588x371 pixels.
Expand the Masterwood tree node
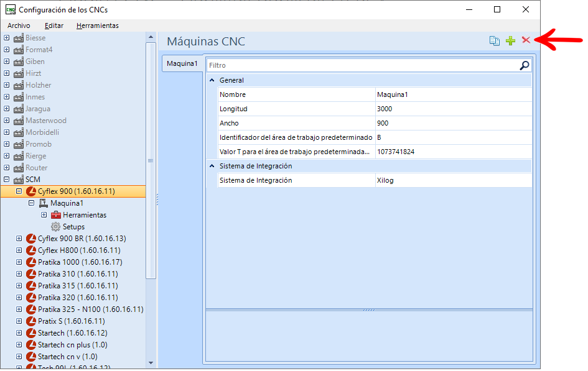pyautogui.click(x=6, y=120)
